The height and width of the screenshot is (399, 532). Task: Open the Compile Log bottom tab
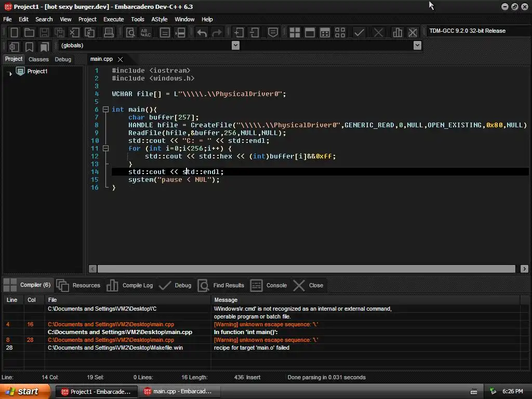(x=129, y=285)
